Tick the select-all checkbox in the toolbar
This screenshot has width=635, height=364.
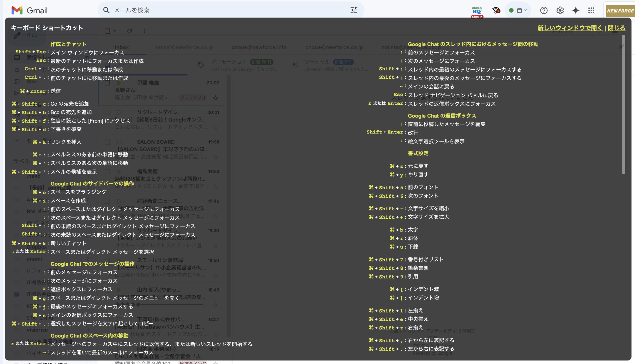[107, 31]
